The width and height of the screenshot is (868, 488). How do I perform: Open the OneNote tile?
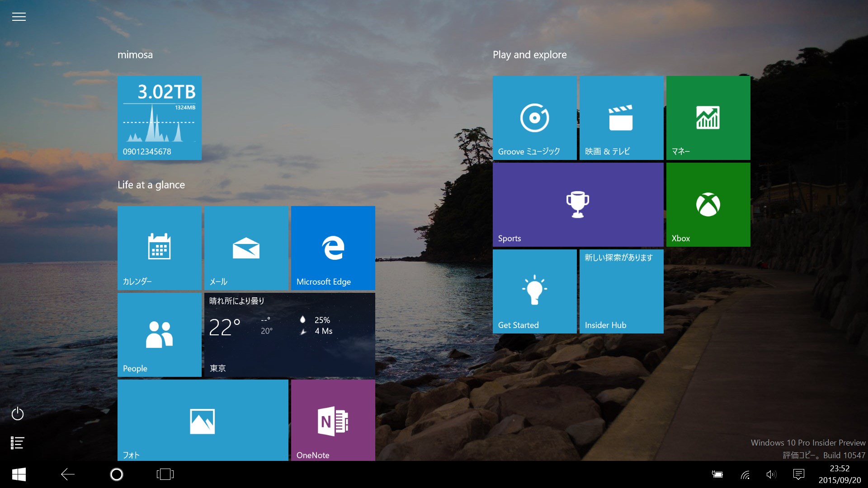pos(333,420)
